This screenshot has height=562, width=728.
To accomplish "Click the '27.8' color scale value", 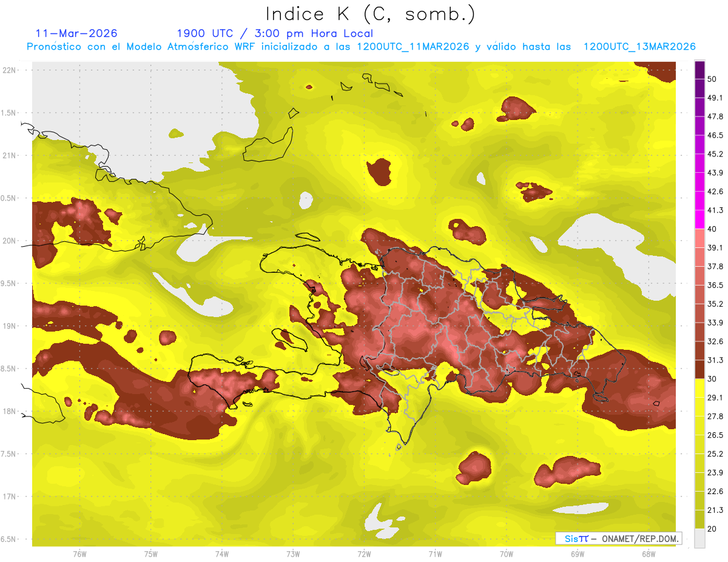I will point(715,416).
